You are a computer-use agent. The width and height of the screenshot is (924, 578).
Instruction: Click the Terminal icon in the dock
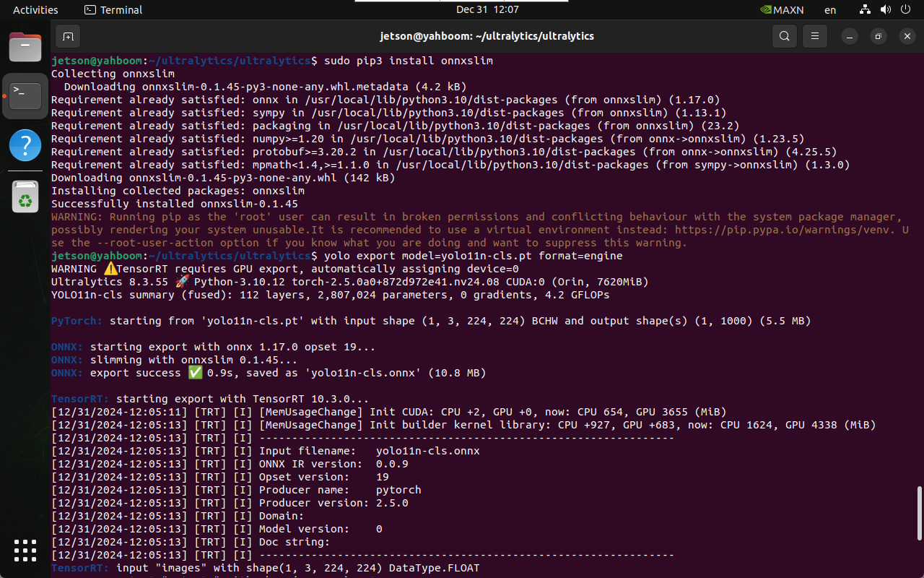click(x=25, y=95)
